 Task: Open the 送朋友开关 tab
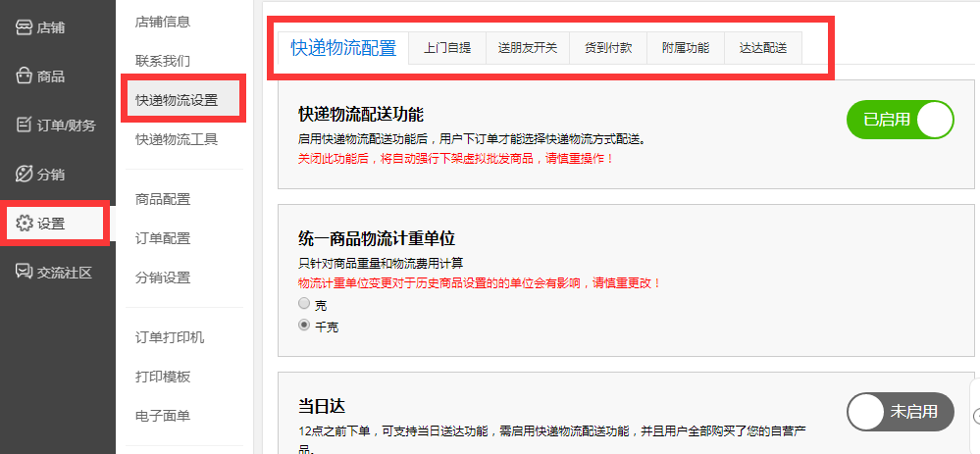(x=527, y=47)
